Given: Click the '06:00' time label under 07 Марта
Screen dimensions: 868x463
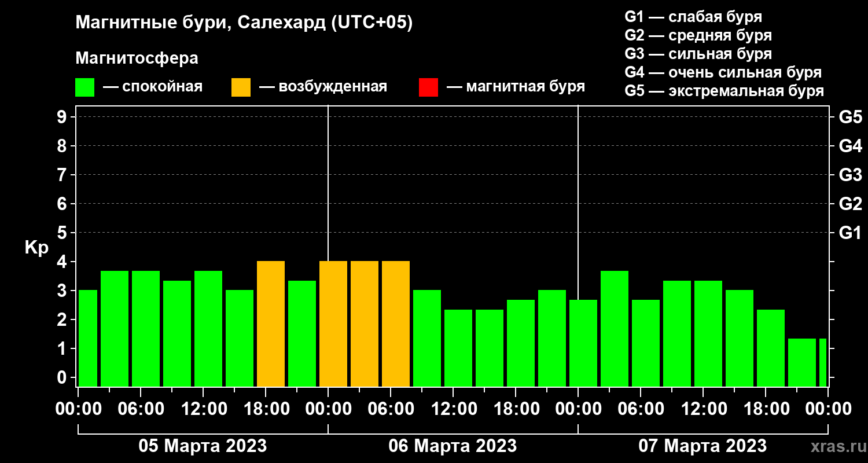Looking at the screenshot, I should [x=641, y=409].
